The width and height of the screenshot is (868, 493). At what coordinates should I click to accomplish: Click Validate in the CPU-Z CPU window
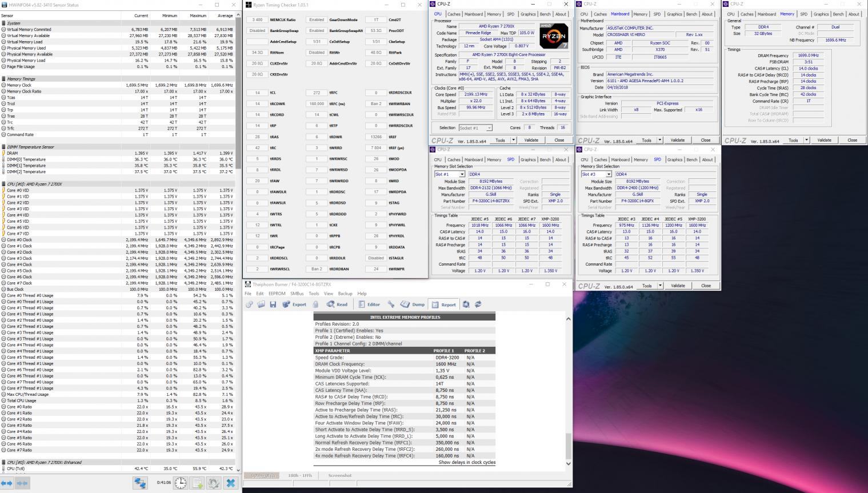(531, 140)
